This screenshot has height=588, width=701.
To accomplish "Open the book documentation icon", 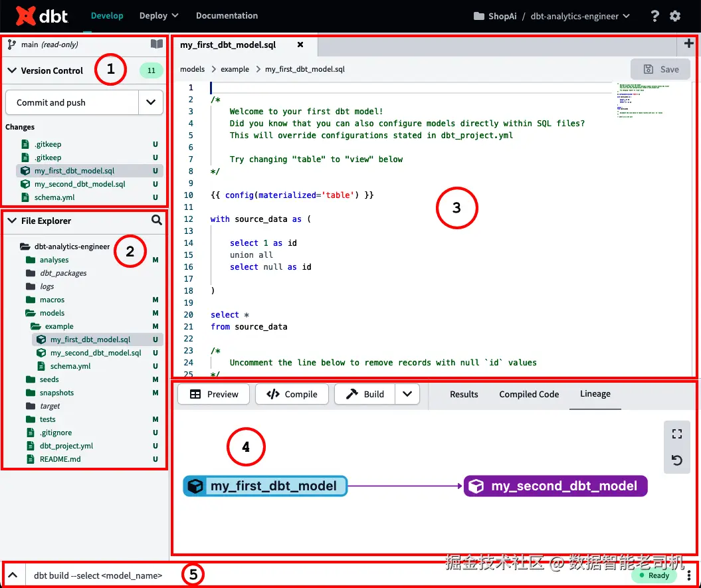I will [x=156, y=44].
